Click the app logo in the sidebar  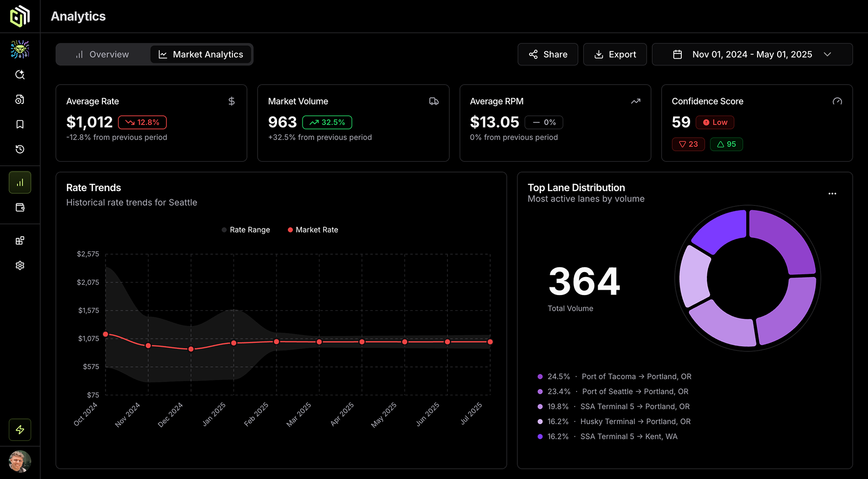(x=20, y=16)
